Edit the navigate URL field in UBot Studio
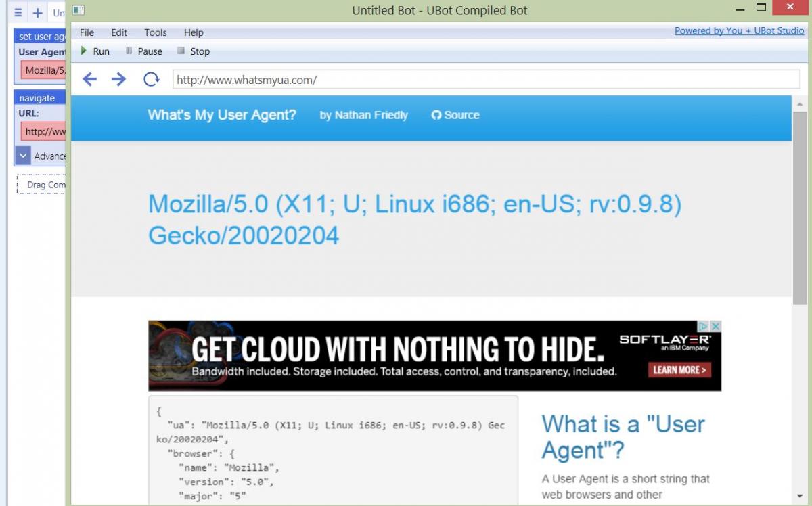Viewport: 812px width, 506px height. click(x=43, y=131)
